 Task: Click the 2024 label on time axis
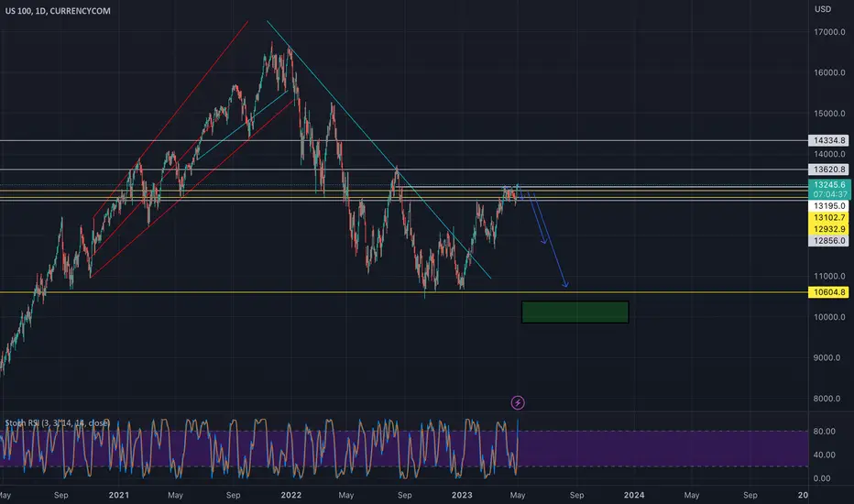pos(634,495)
